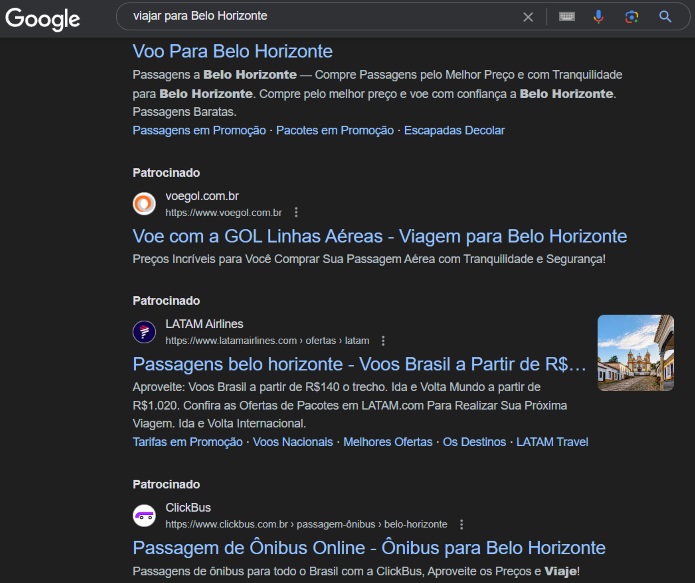Open the 'Passagens belo horizonte - Voos Brasil' result
Viewport: 695px width, 583px height.
click(359, 364)
